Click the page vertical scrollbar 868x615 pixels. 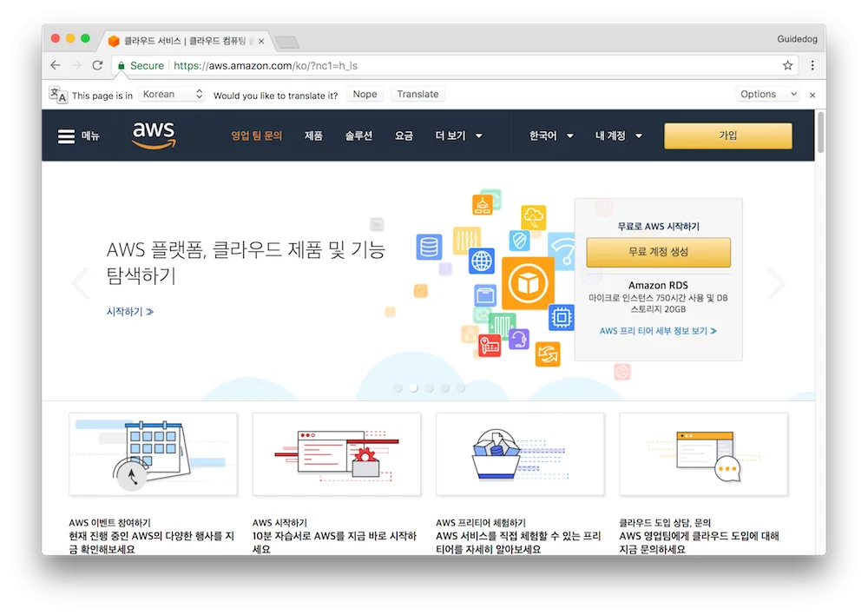(x=821, y=132)
